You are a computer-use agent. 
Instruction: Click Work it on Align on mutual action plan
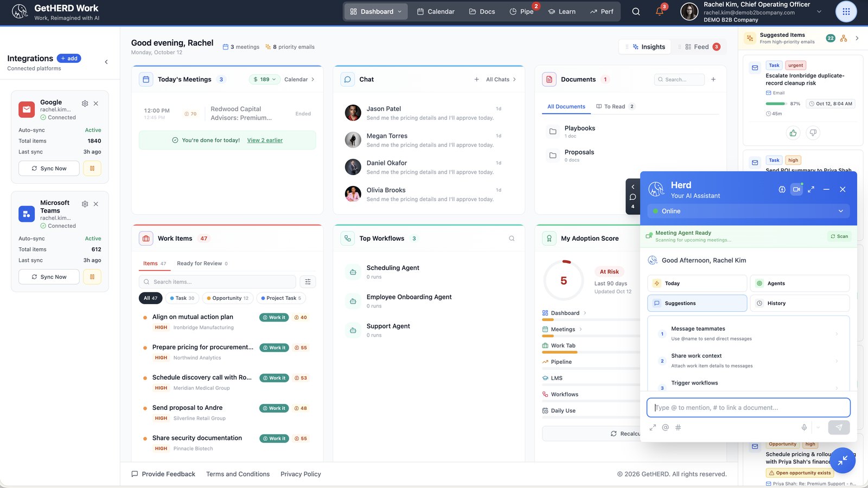[x=274, y=317]
